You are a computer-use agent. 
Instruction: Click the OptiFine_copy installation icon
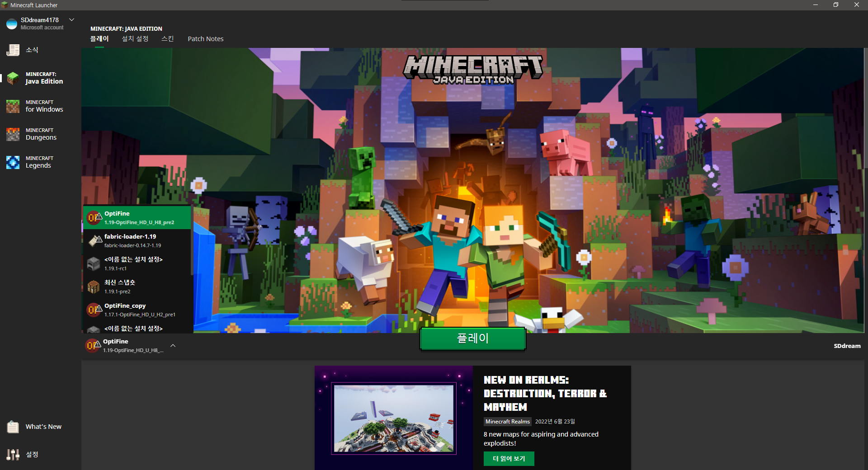[94, 310]
